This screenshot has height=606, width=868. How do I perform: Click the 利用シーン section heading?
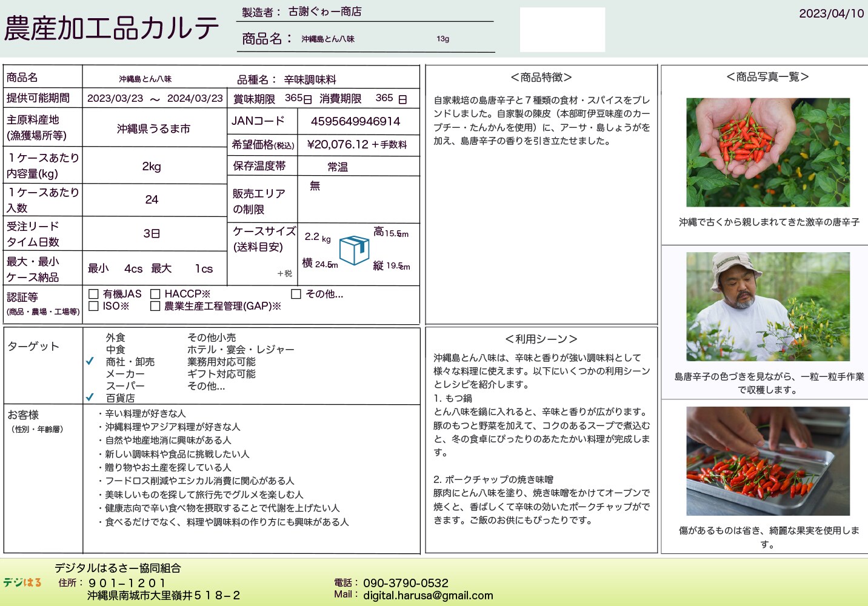541,339
